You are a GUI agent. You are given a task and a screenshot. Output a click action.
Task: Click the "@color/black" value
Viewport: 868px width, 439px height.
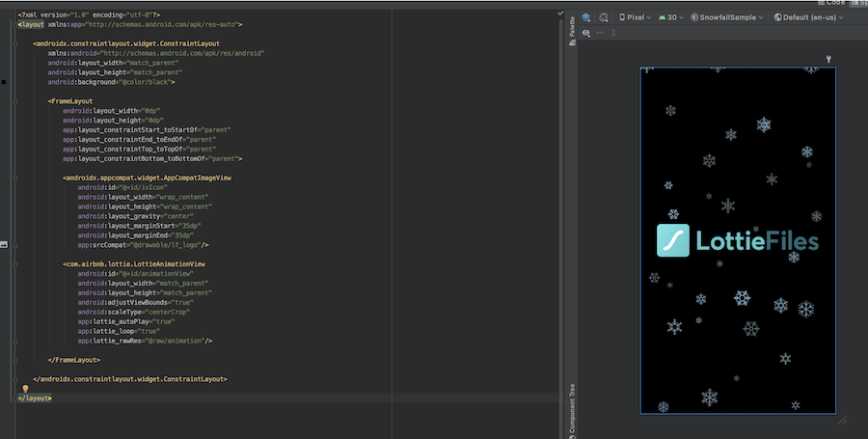(145, 82)
